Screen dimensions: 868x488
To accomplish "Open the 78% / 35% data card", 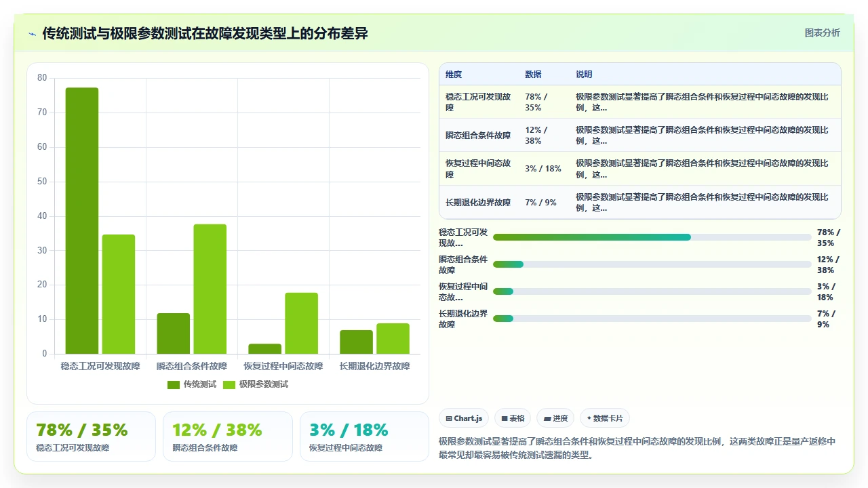I will point(91,436).
